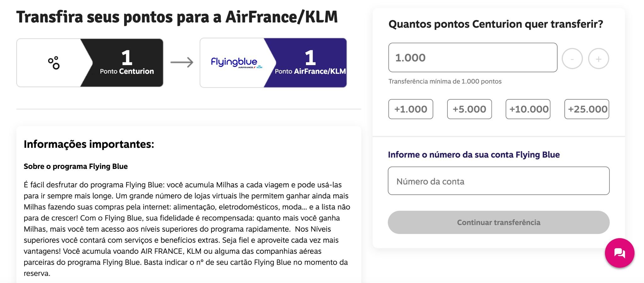Click the Quantos pontos Centurion quer transferir heading
The image size is (644, 283).
coord(496,24)
